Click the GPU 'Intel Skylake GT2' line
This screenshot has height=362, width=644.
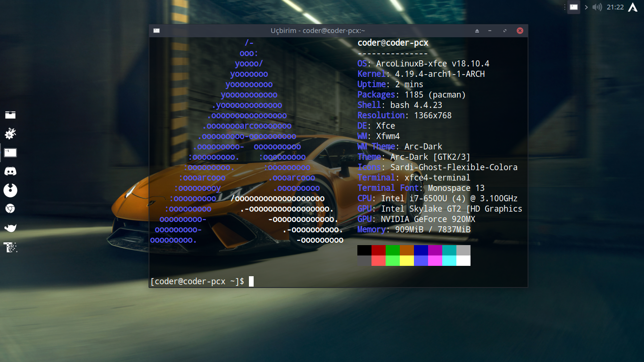tap(440, 209)
